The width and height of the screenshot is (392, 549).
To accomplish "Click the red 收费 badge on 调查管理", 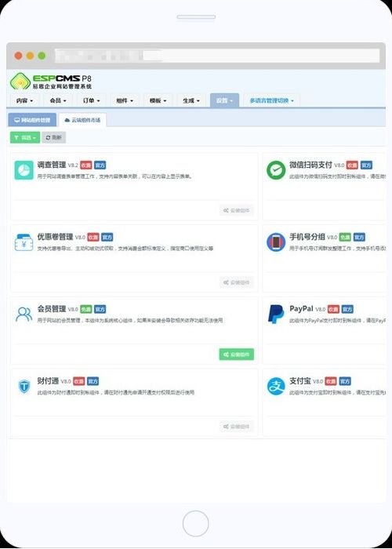I will (86, 165).
